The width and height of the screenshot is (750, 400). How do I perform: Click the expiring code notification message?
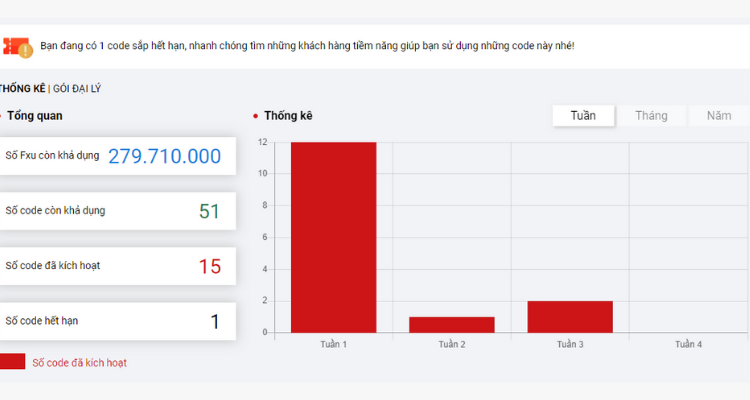307,46
